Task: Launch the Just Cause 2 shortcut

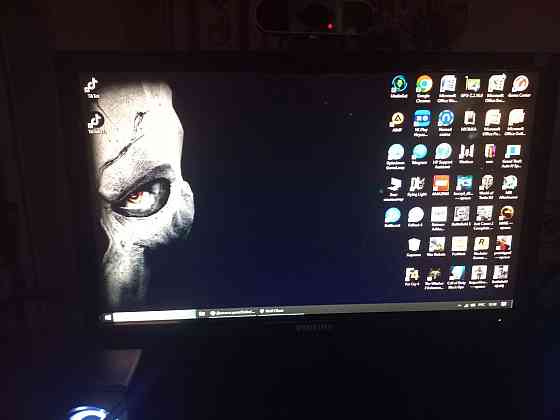Action: pyautogui.click(x=484, y=217)
